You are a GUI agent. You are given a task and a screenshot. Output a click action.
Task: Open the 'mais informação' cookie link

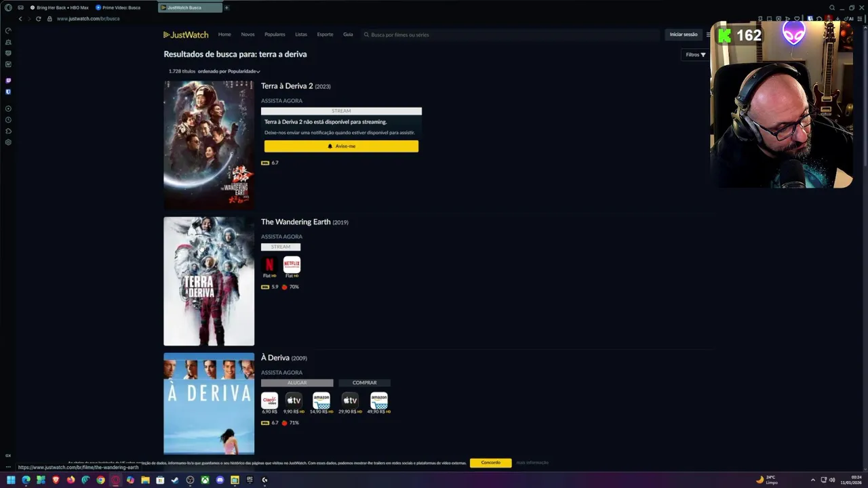[532, 463]
